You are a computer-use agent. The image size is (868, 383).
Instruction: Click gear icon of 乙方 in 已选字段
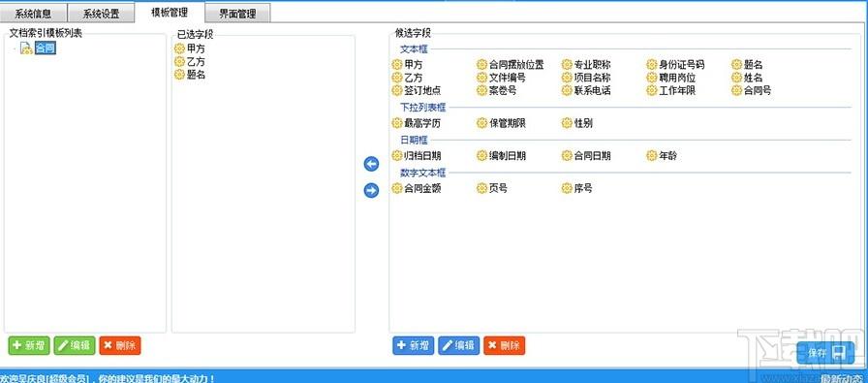pyautogui.click(x=179, y=61)
